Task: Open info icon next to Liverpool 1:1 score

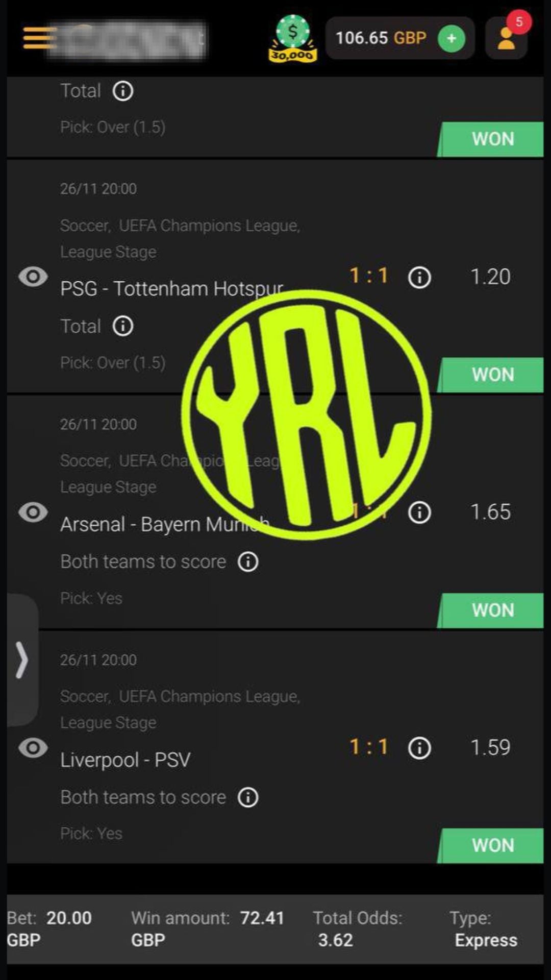Action: [419, 748]
